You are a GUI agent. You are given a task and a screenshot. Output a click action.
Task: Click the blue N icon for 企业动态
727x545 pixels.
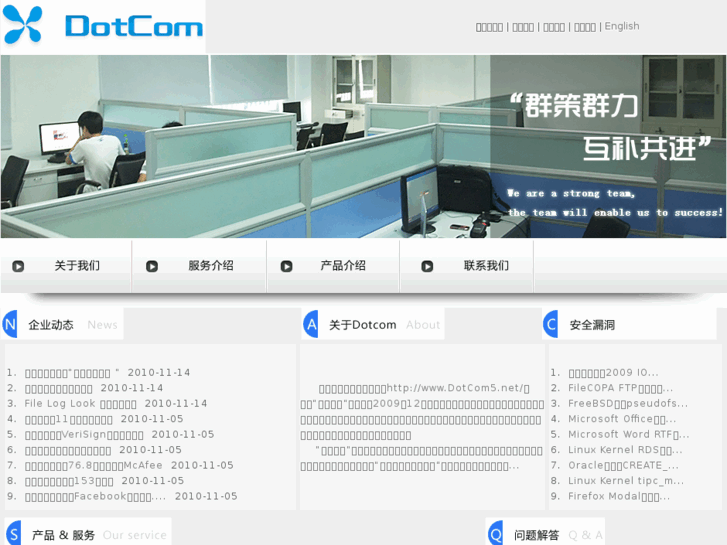point(10,324)
